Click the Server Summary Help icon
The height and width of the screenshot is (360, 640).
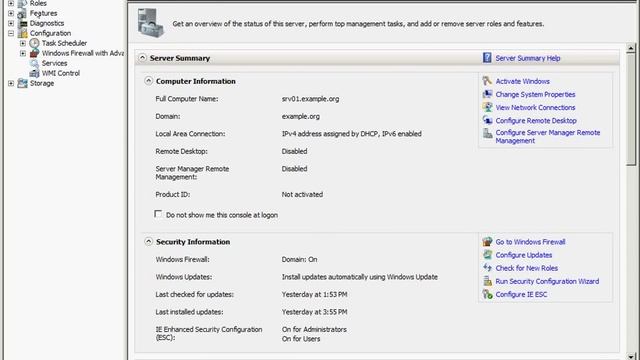coord(487,58)
